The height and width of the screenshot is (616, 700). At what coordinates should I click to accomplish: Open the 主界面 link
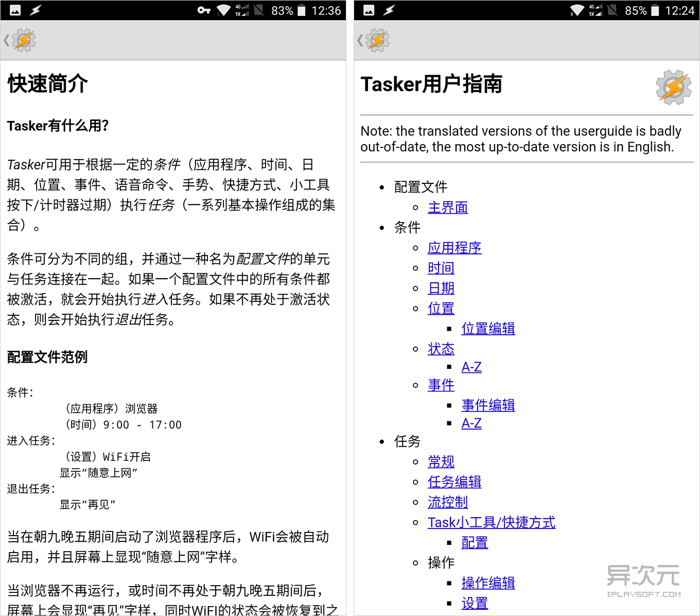447,208
